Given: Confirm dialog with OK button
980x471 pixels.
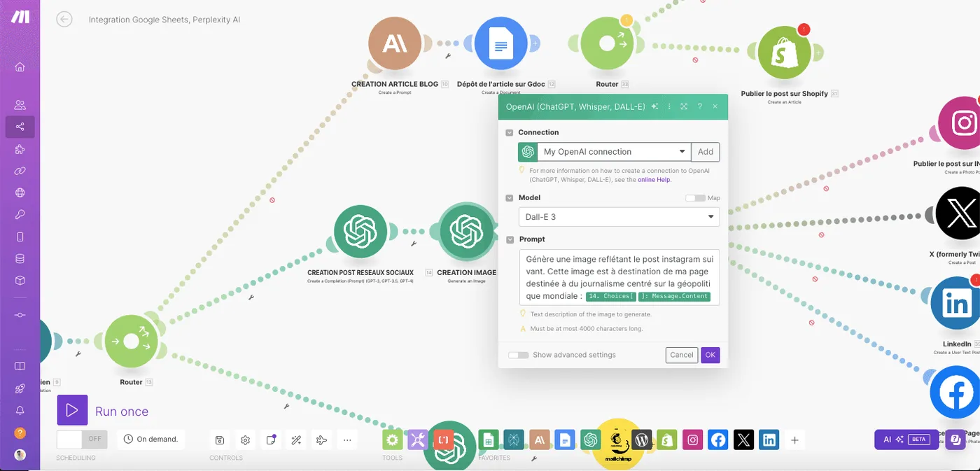Looking at the screenshot, I should pos(710,355).
